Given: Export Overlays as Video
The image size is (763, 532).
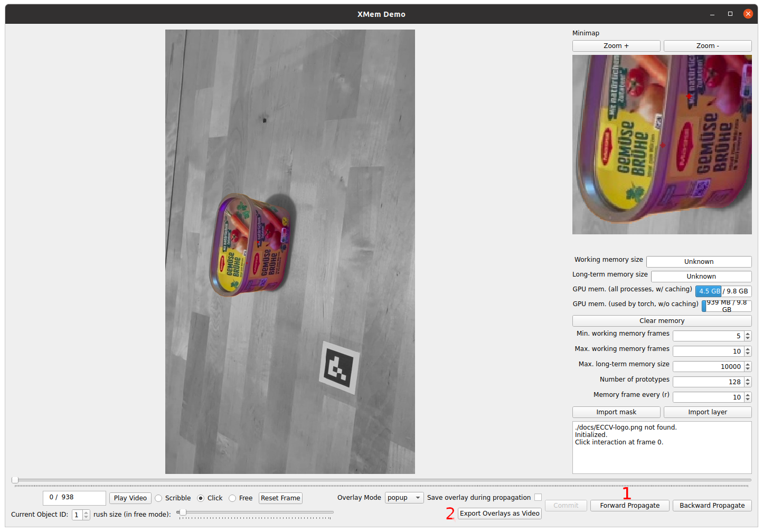Looking at the screenshot, I should coord(499,514).
